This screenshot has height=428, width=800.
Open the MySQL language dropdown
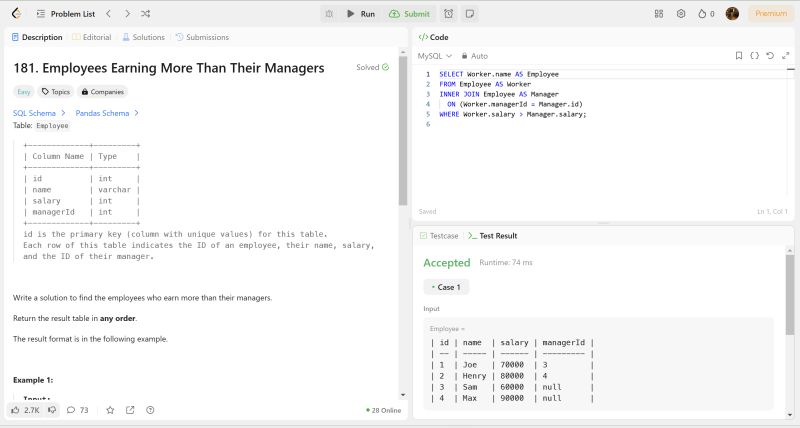point(435,56)
